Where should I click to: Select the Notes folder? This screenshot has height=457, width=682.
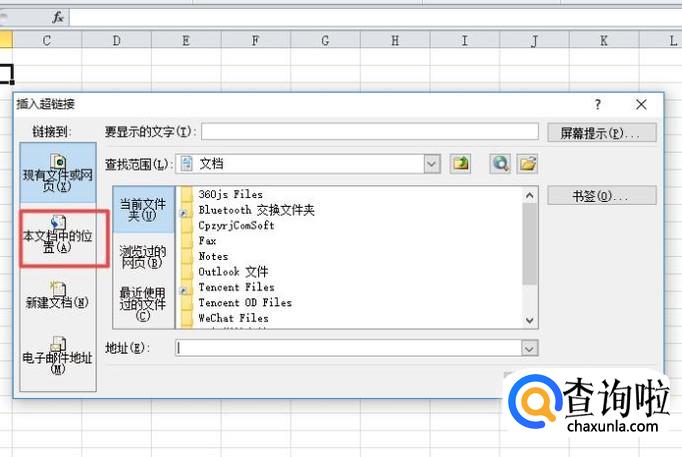(213, 257)
